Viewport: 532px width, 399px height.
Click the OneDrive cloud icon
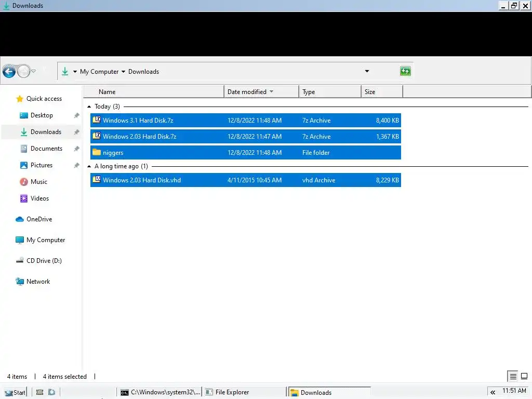click(x=20, y=219)
